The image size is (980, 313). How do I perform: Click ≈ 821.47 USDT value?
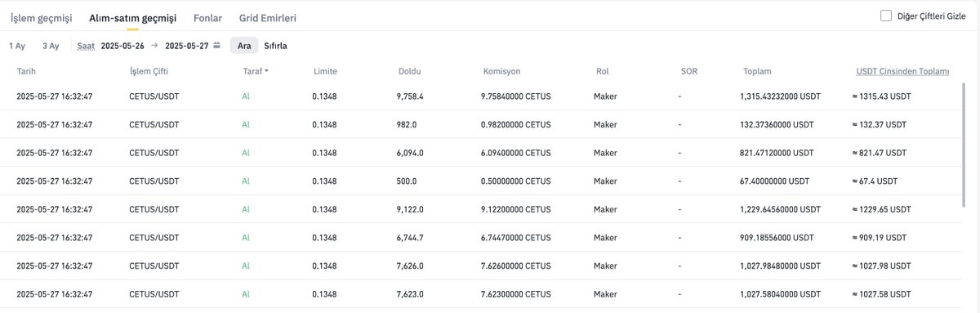(x=879, y=153)
